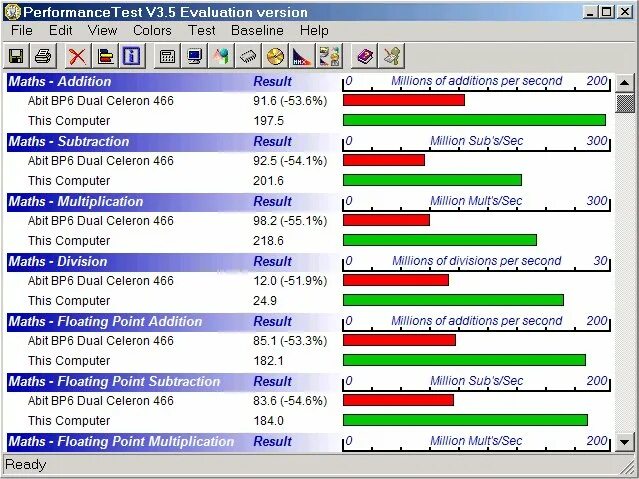This screenshot has width=639, height=479.
Task: Click the Million Sub's/Sec label of the 300 scale
Action: [476, 141]
